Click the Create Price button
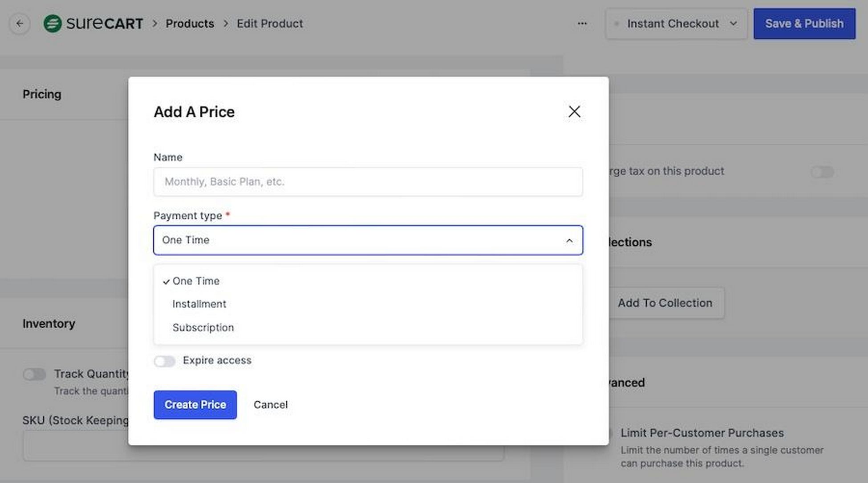Screen dimensions: 868x483 pos(195,405)
